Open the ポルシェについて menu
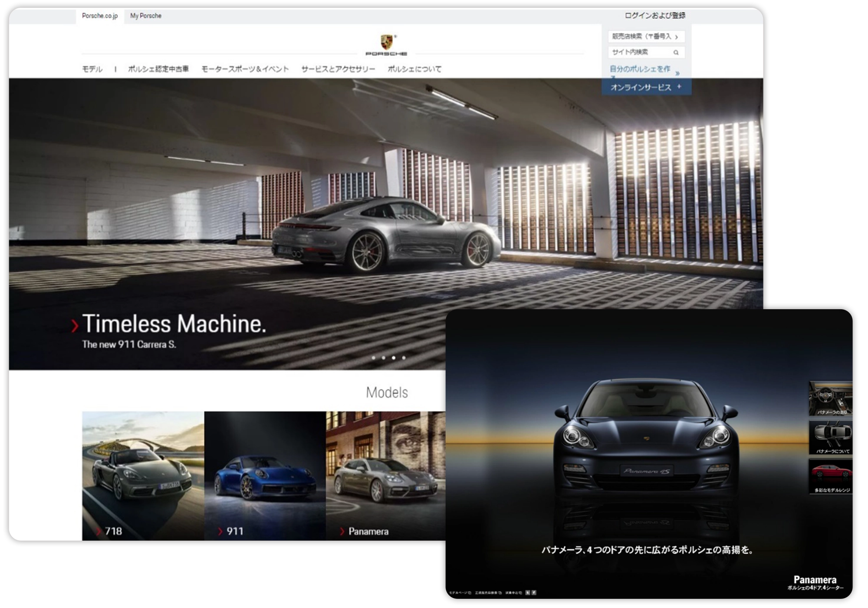Screen dimensions: 868x608 pyautogui.click(x=414, y=69)
